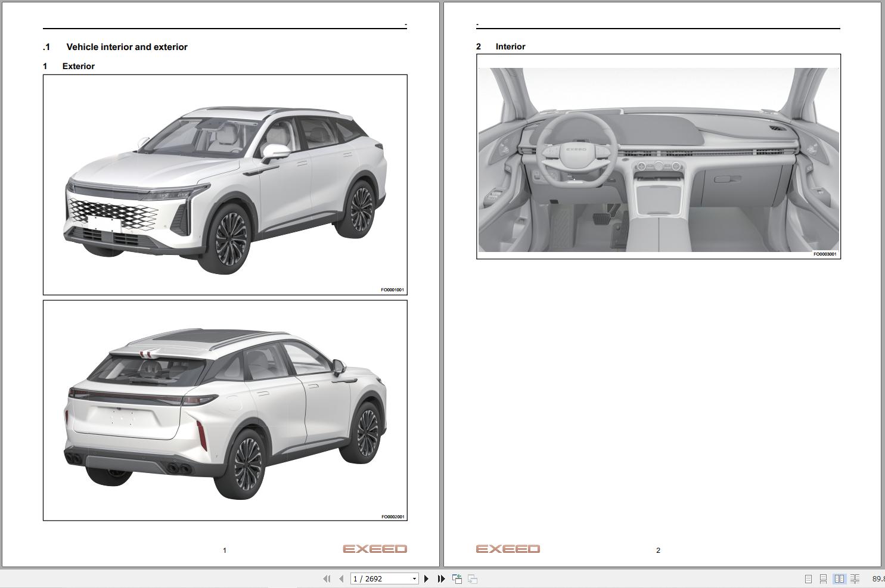This screenshot has height=588, width=885.
Task: Enable continuous scrolling page layout
Action: pyautogui.click(x=823, y=578)
